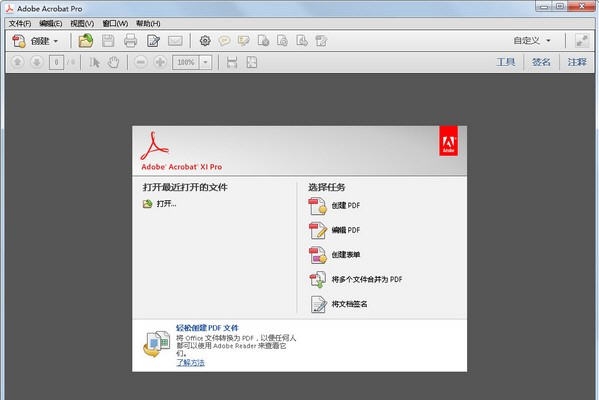Viewport: 599px width, 400px height.
Task: Click the Edit PDF task icon
Action: pos(318,230)
